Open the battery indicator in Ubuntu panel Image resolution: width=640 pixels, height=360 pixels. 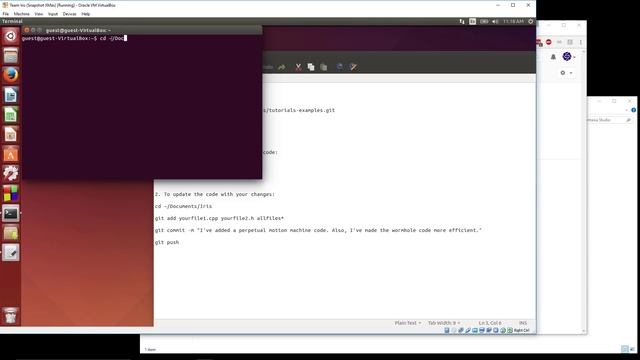point(484,21)
